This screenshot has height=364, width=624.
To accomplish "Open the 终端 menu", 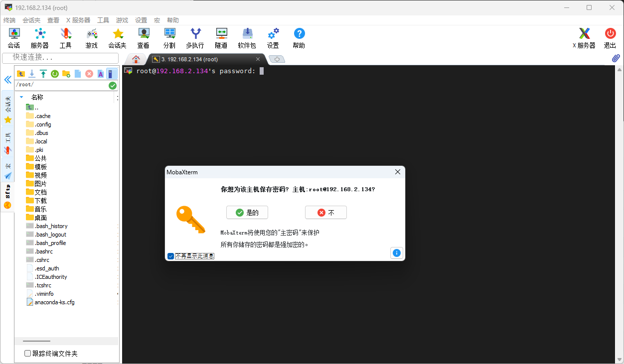I will (x=9, y=20).
